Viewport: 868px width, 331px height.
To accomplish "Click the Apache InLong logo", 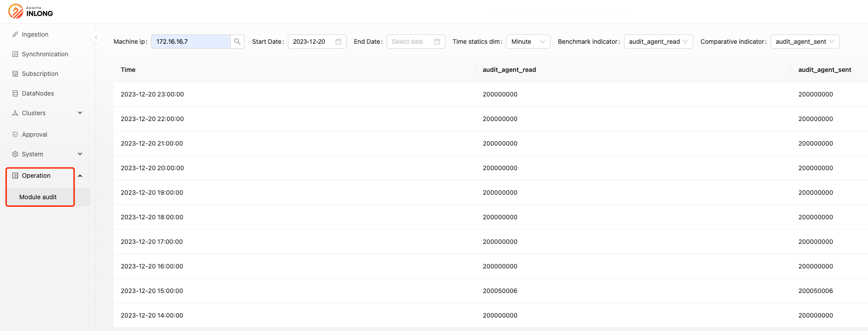I will [x=30, y=11].
